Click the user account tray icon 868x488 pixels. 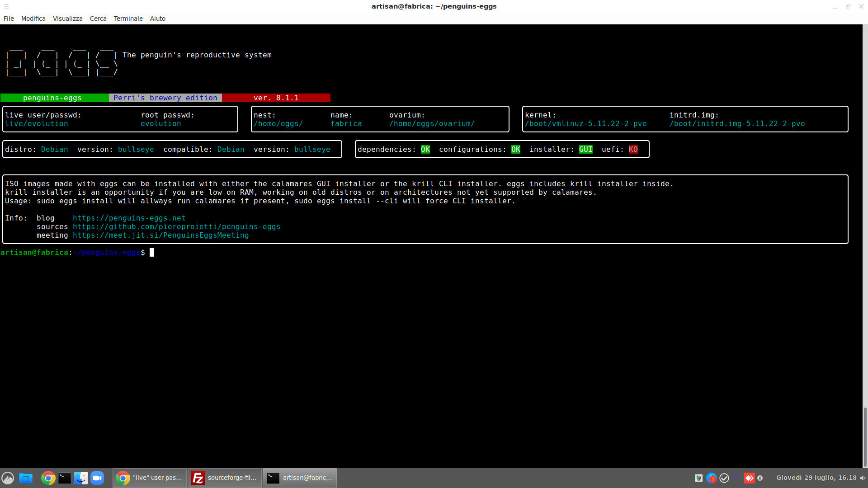click(x=761, y=478)
